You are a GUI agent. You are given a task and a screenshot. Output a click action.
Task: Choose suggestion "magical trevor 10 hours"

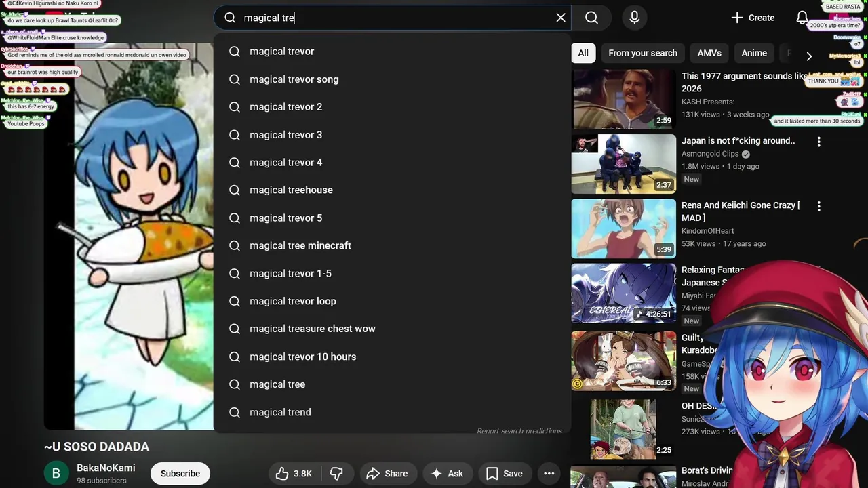pos(393,357)
